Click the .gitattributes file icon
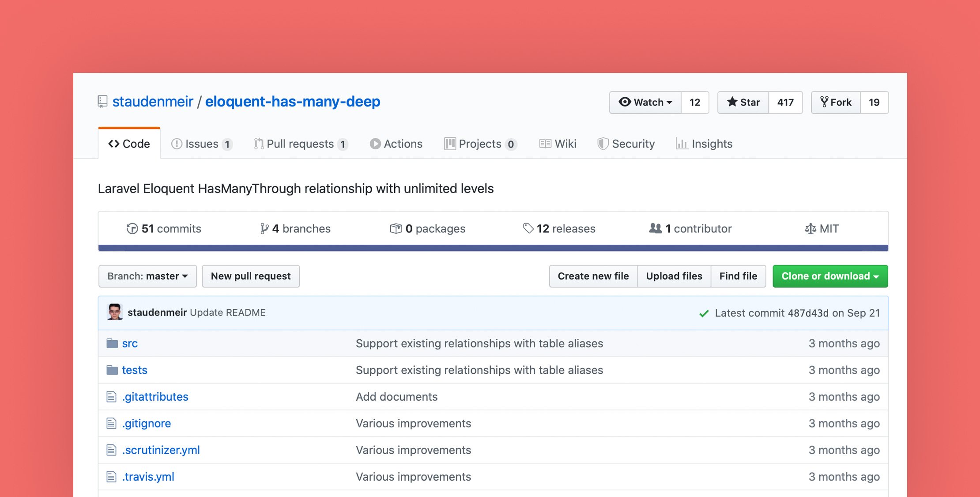This screenshot has height=497, width=980. point(111,397)
